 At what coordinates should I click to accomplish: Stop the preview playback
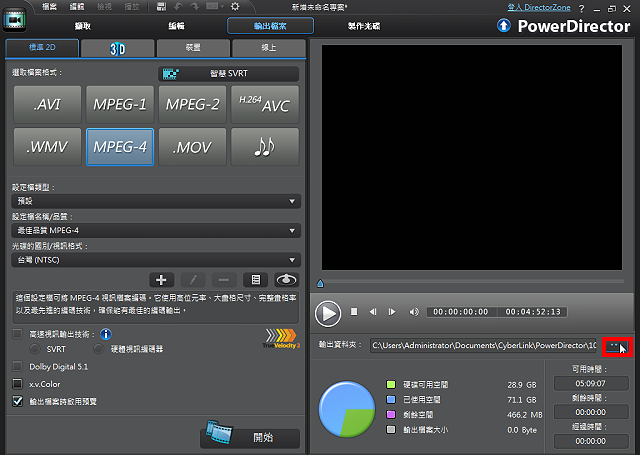pos(354,312)
